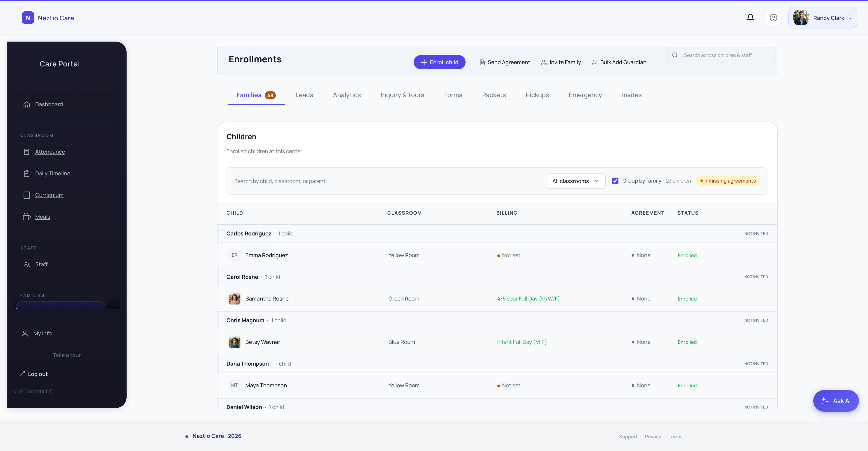Click the Bulk Add Guardian icon
The image size is (868, 451).
(x=595, y=62)
